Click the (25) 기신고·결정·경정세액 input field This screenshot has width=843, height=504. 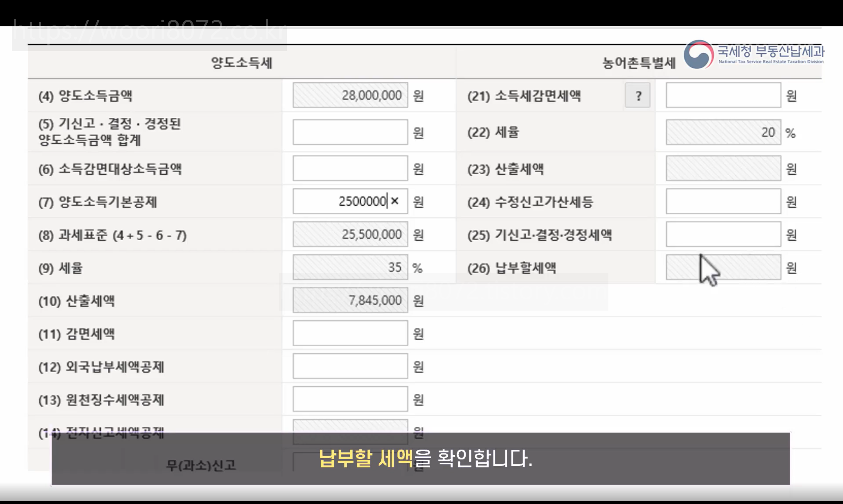pyautogui.click(x=723, y=234)
